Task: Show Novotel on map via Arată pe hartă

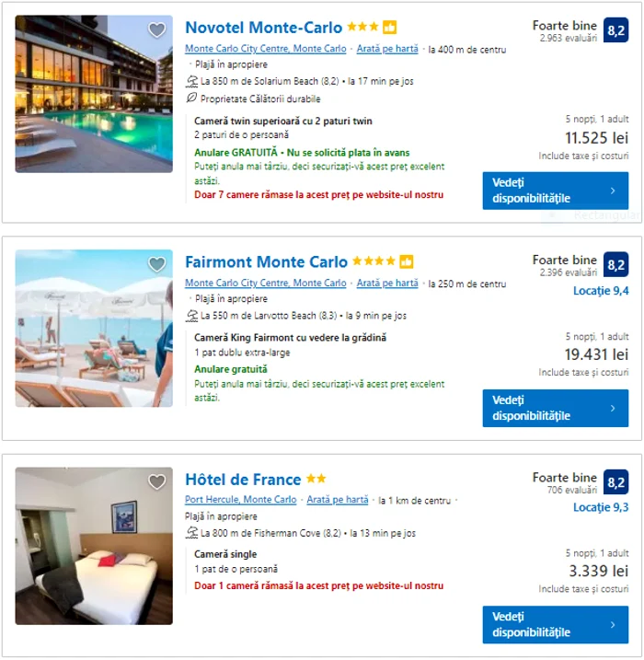Action: 387,49
